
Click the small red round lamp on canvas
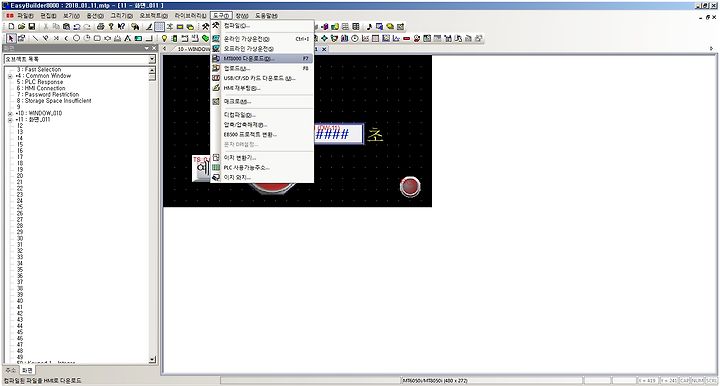[410, 186]
